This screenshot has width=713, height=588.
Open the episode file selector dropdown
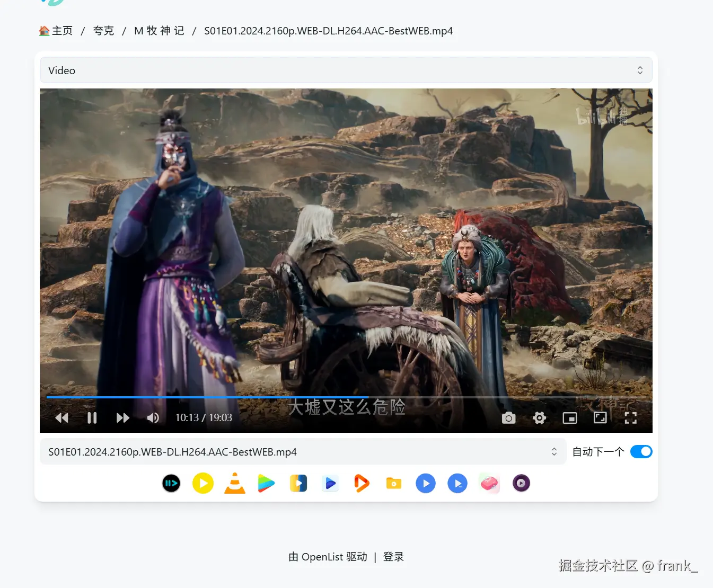[x=303, y=452]
